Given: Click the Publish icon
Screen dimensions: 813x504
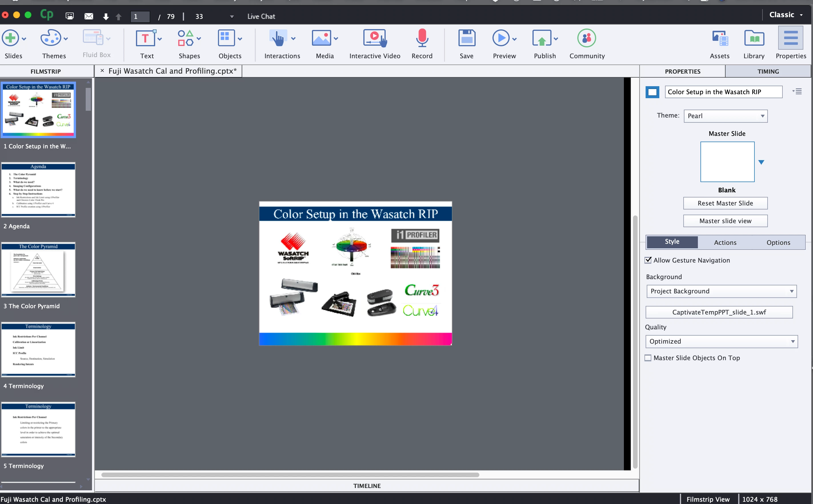Looking at the screenshot, I should [x=541, y=38].
